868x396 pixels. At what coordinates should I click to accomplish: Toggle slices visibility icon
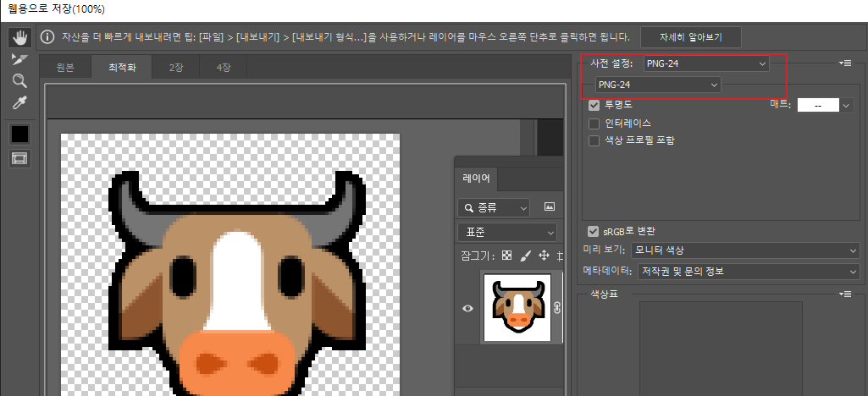[x=20, y=159]
